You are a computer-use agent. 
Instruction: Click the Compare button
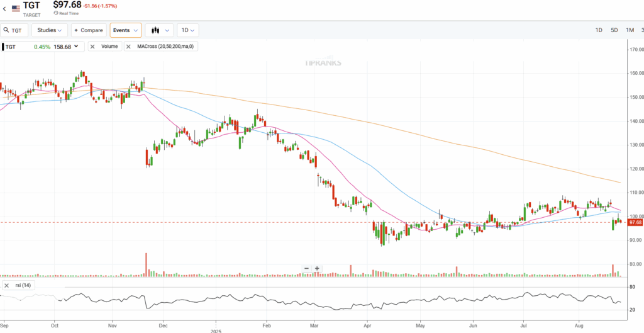[88, 30]
